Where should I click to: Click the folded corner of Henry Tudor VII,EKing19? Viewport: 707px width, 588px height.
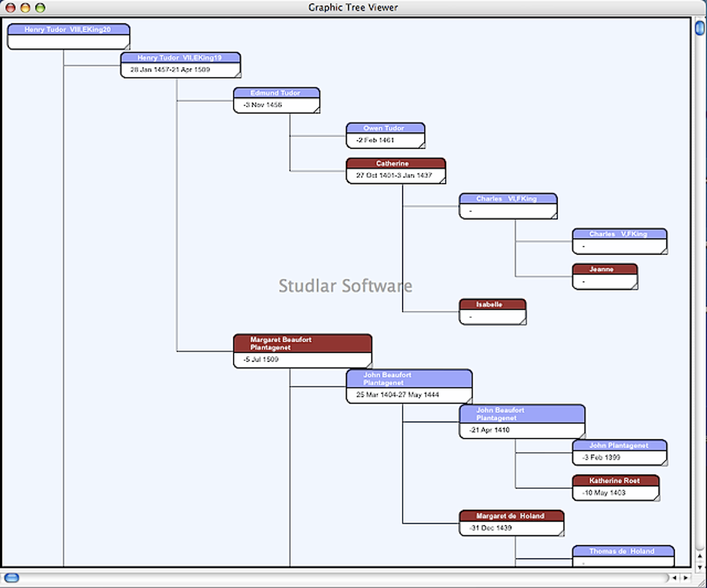(238, 75)
